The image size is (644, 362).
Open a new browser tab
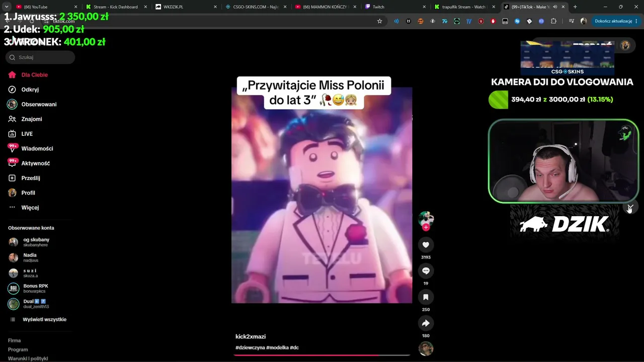575,7
